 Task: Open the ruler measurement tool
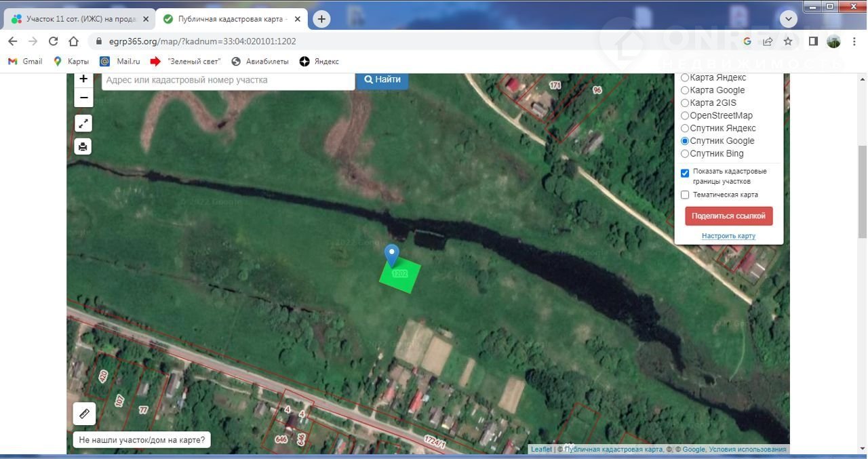point(84,413)
